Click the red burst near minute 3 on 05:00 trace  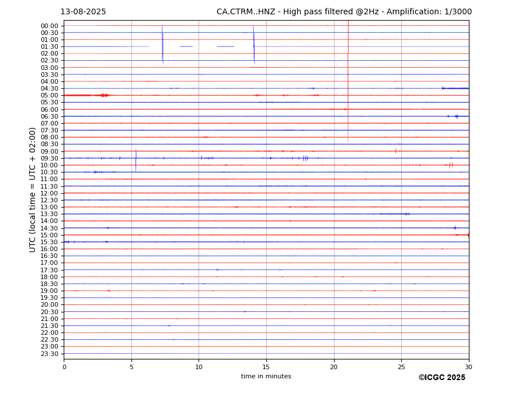tap(104, 95)
